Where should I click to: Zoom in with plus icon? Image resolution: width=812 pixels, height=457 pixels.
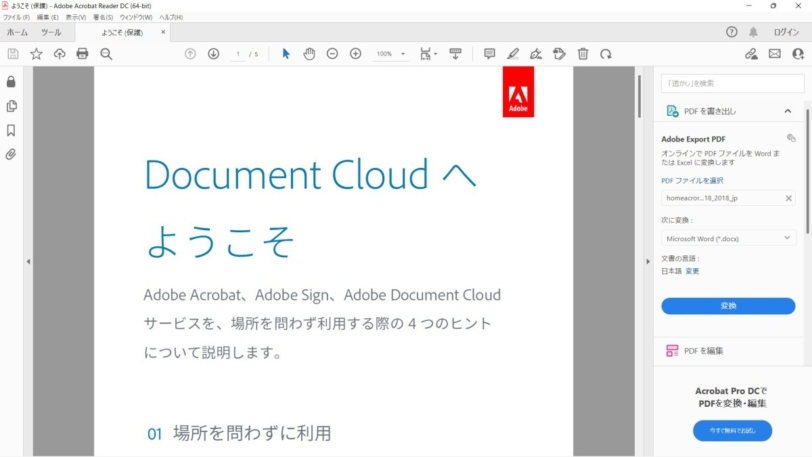356,54
